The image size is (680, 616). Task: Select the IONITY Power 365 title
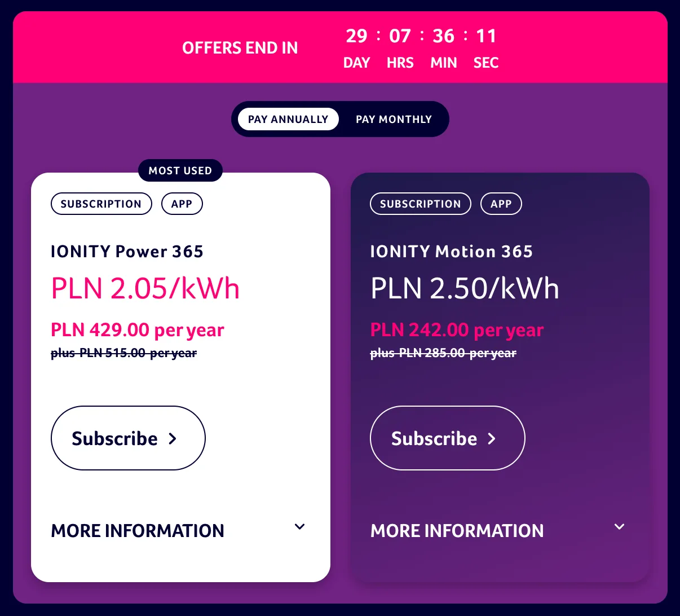coord(127,252)
